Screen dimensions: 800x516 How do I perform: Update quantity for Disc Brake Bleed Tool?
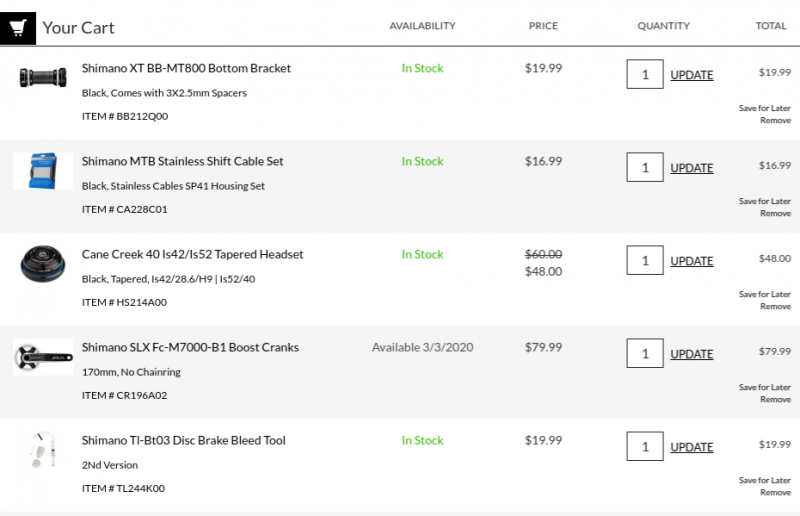click(691, 447)
